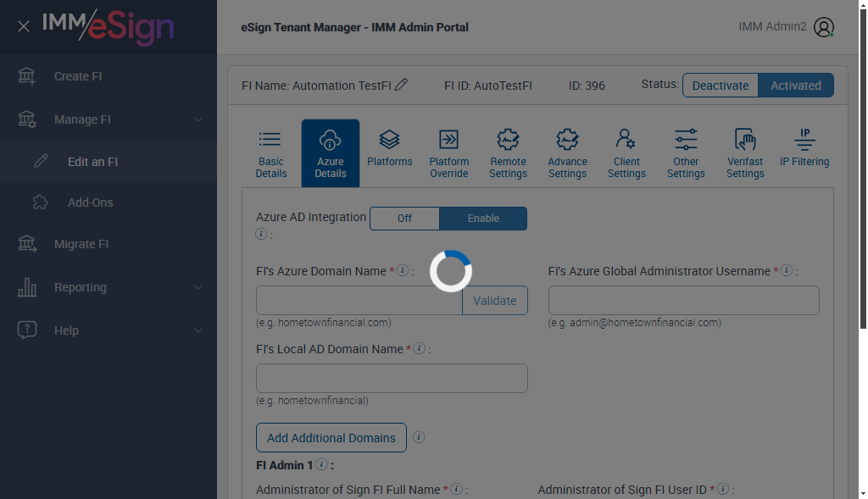Open the Basic Details tab
868x499 pixels.
click(x=270, y=153)
